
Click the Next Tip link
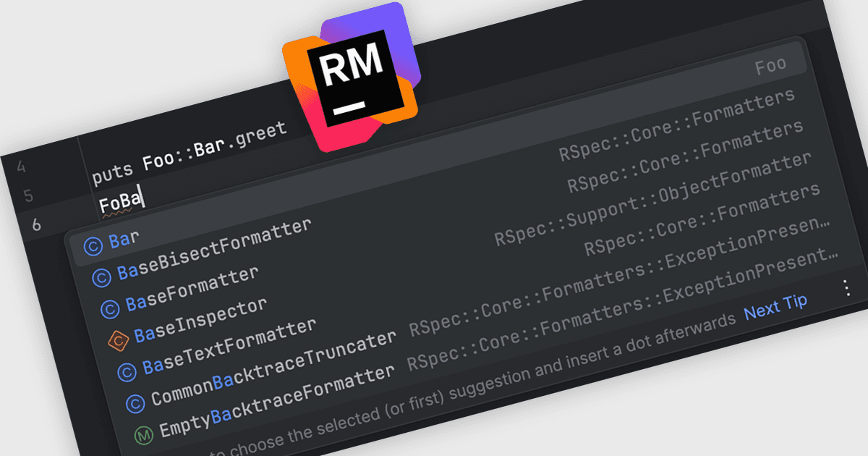[776, 307]
